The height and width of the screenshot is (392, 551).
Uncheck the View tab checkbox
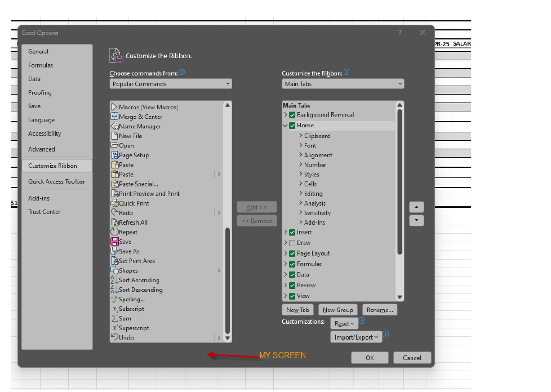(292, 296)
